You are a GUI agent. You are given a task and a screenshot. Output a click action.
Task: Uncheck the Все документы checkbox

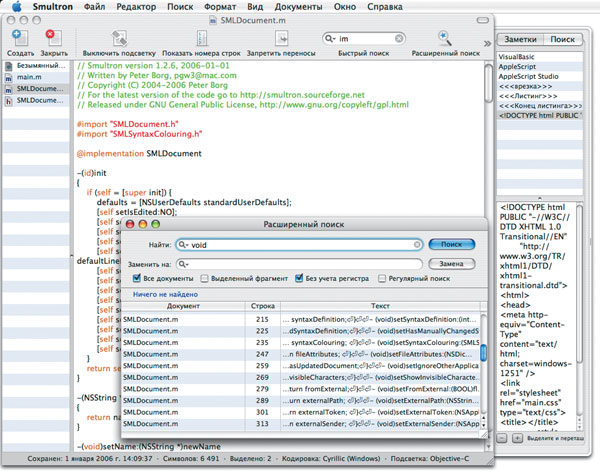click(135, 278)
